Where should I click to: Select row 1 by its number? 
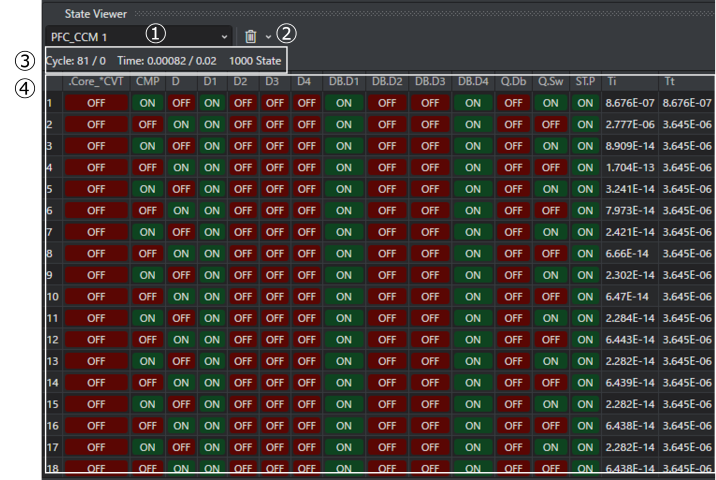(52, 102)
